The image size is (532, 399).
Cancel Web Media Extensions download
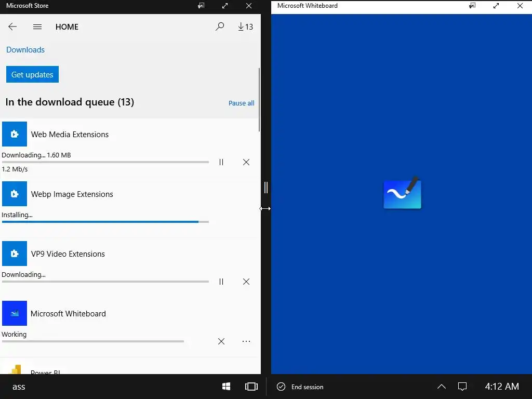246,162
